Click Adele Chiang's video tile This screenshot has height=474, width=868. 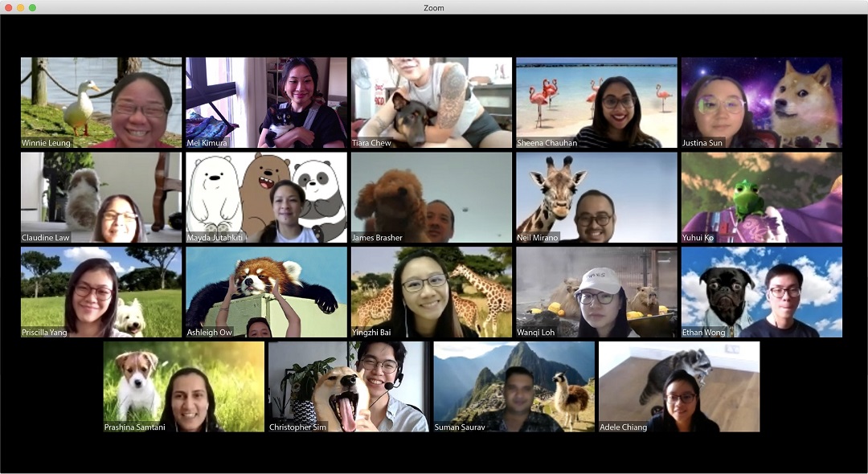point(679,386)
